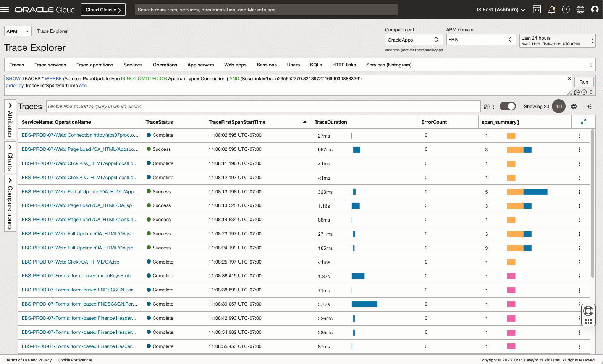603x364 pixels.
Task: Open the notifications bell icon
Action: click(x=551, y=10)
